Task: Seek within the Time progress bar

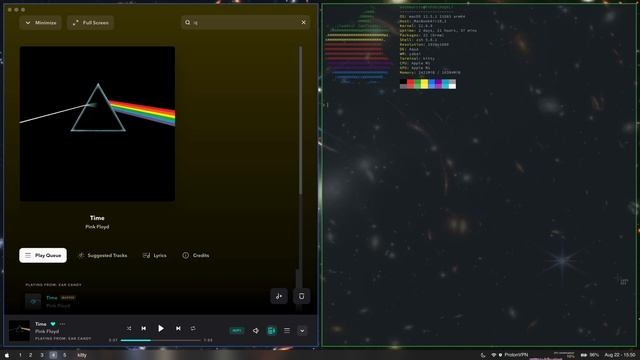Action: 161,340
